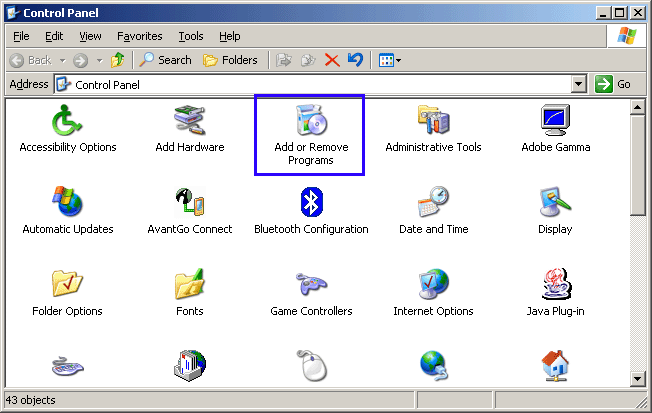Click the scrollbar down arrow

click(x=637, y=378)
